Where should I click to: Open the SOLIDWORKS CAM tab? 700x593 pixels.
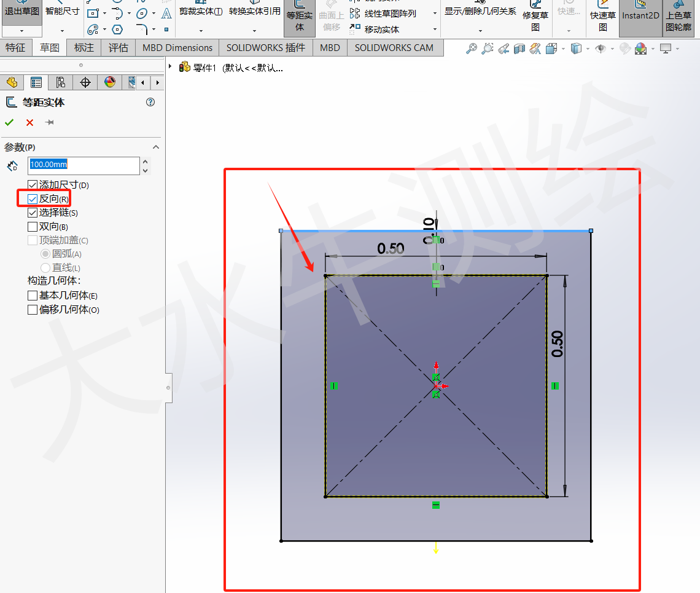(395, 47)
